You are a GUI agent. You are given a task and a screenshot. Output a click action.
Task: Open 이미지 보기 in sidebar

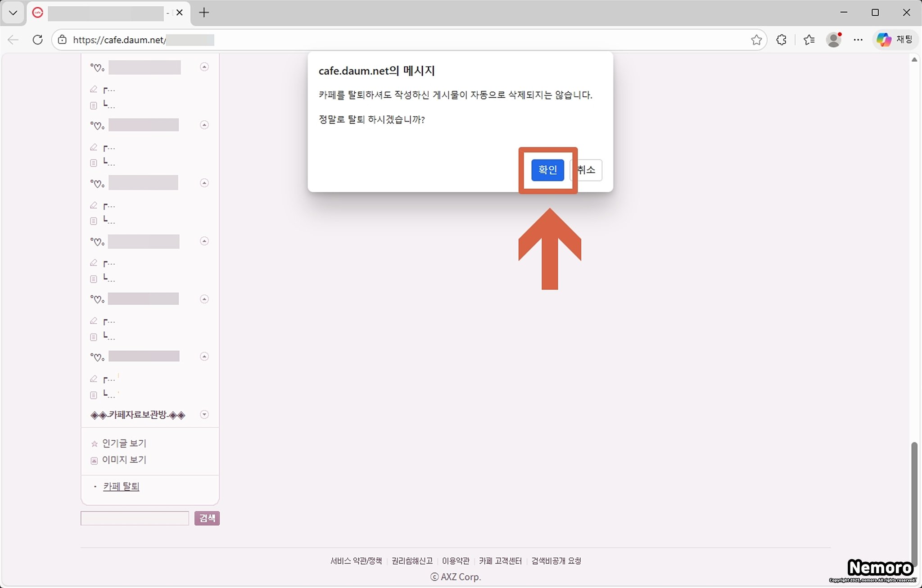click(x=124, y=460)
